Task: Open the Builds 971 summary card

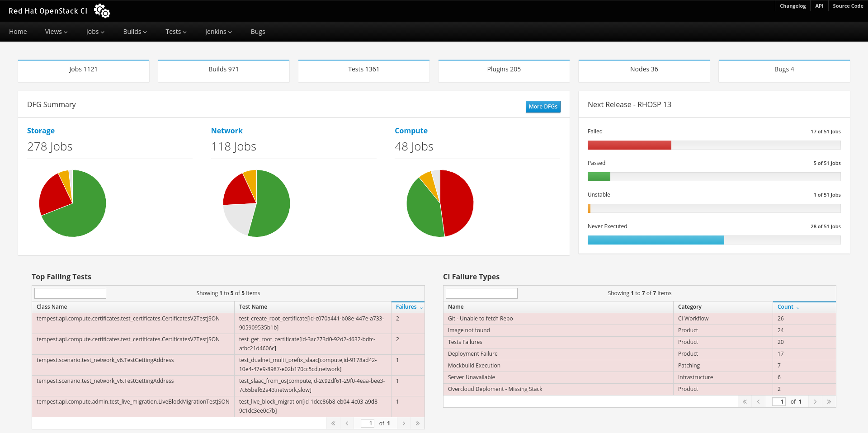Action: pyautogui.click(x=224, y=71)
